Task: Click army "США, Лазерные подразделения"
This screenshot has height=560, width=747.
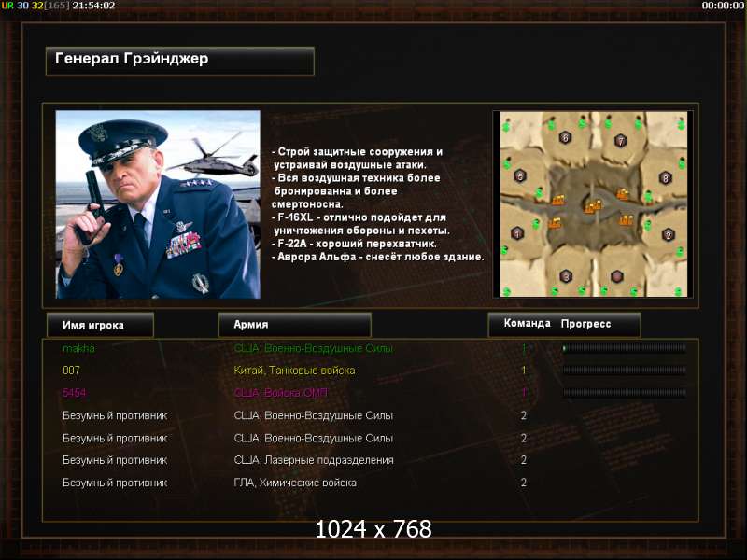Action: pyautogui.click(x=314, y=460)
